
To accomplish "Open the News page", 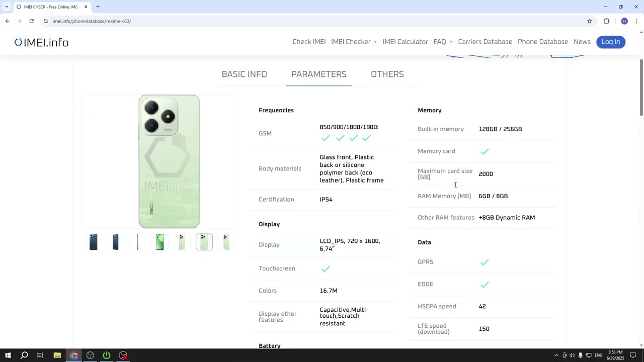I will [582, 42].
